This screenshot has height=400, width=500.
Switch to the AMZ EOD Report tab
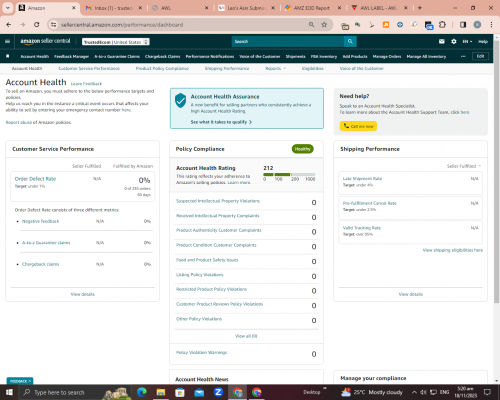pos(313,8)
